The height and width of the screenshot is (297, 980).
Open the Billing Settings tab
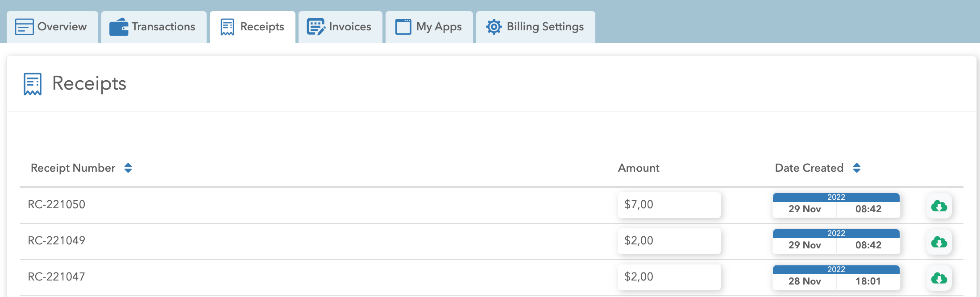pyautogui.click(x=545, y=27)
